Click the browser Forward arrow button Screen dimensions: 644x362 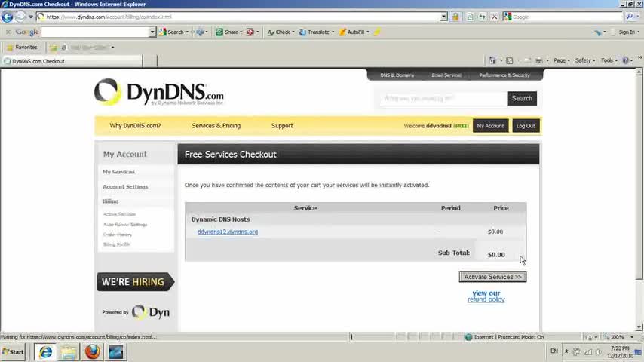tap(20, 17)
